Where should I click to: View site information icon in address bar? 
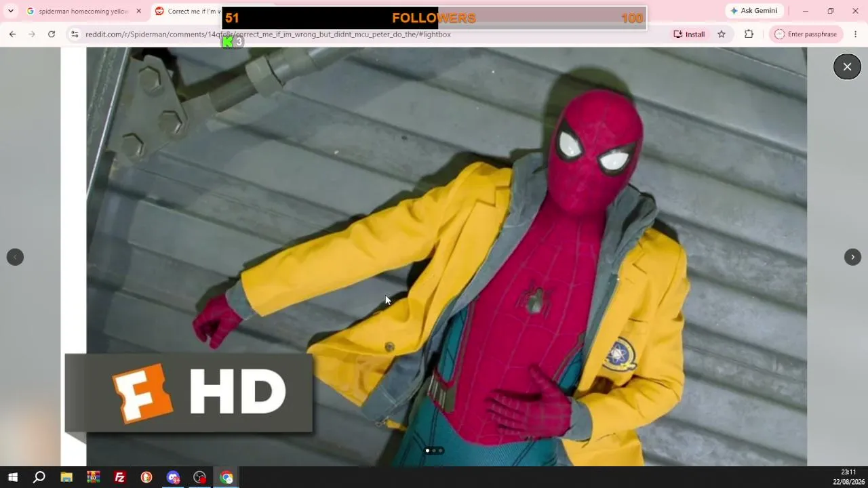tap(75, 34)
